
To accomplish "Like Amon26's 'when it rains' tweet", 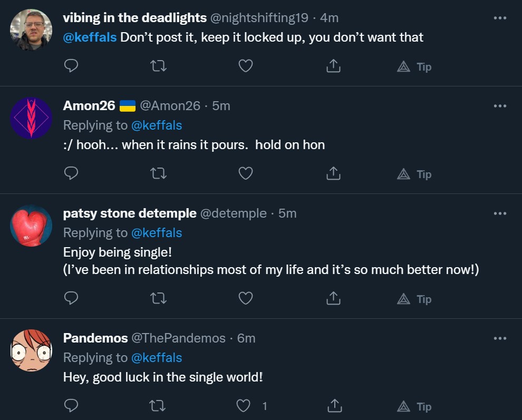I will [x=246, y=174].
